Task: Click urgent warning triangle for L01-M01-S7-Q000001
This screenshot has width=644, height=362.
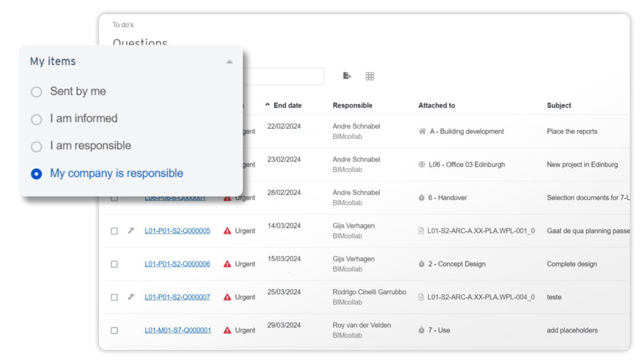Action: [228, 330]
